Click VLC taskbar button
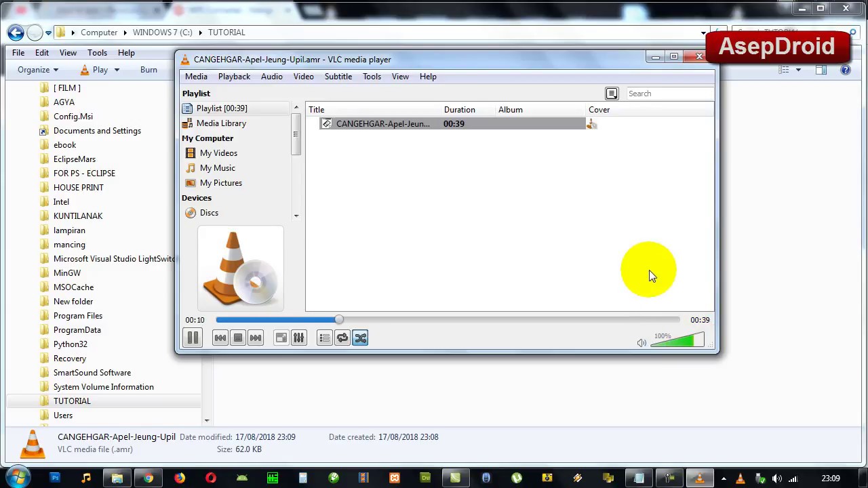 (700, 479)
